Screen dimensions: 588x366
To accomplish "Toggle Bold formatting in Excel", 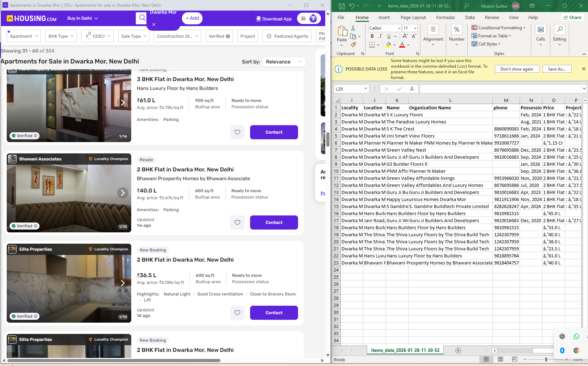I will pos(372,36).
